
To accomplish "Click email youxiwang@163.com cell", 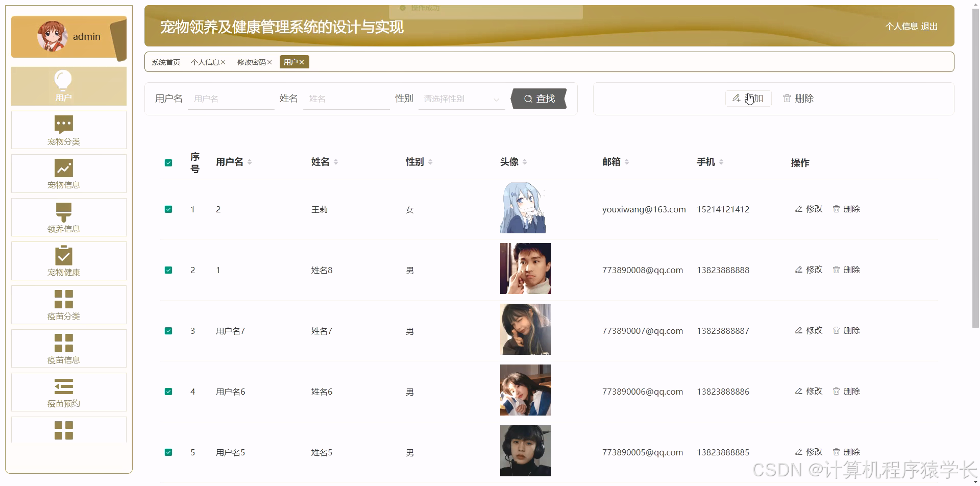I will coord(644,209).
